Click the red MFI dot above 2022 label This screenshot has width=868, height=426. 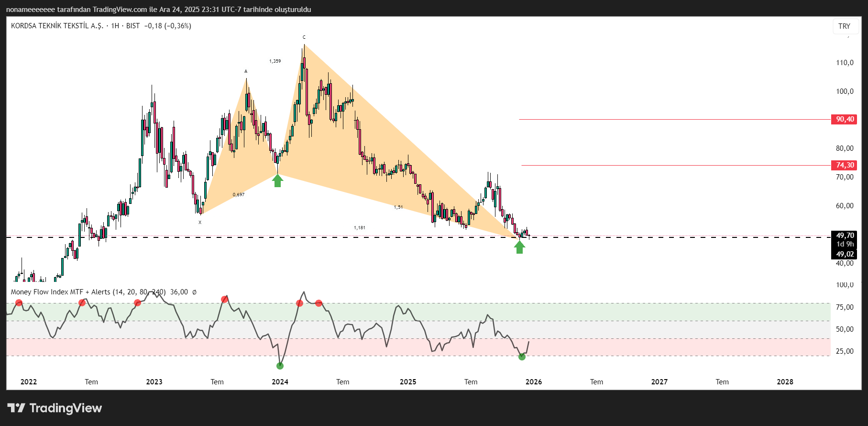19,303
